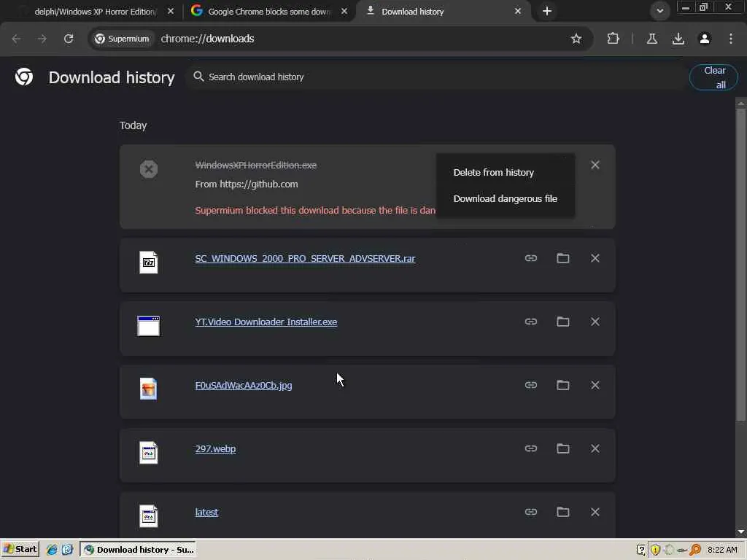Remove YT.Video Downloader Installer from list
This screenshot has width=747, height=560.
pos(595,322)
